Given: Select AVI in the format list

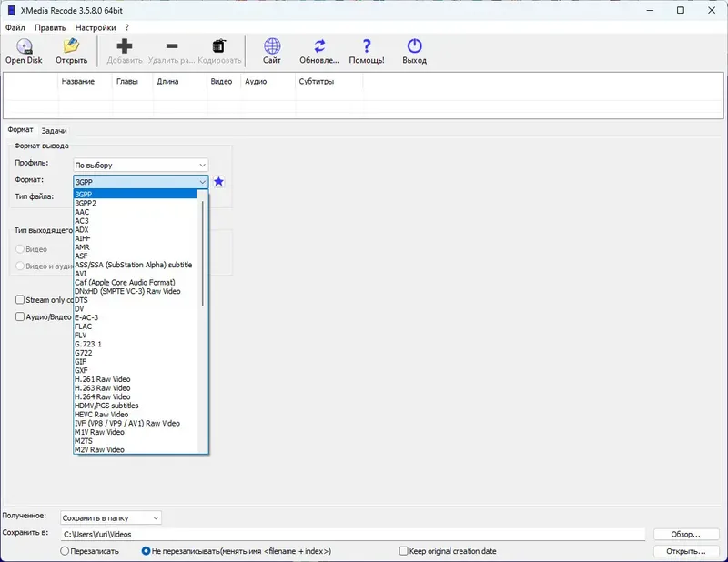Looking at the screenshot, I should (x=136, y=274).
